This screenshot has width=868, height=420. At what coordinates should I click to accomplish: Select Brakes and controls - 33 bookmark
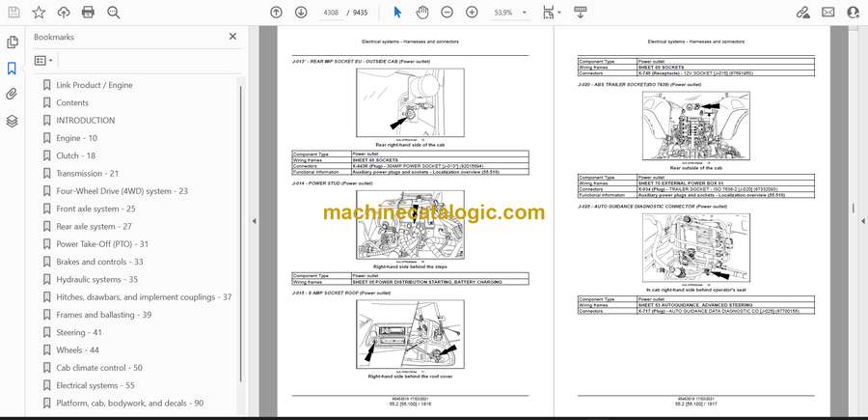[x=99, y=262]
